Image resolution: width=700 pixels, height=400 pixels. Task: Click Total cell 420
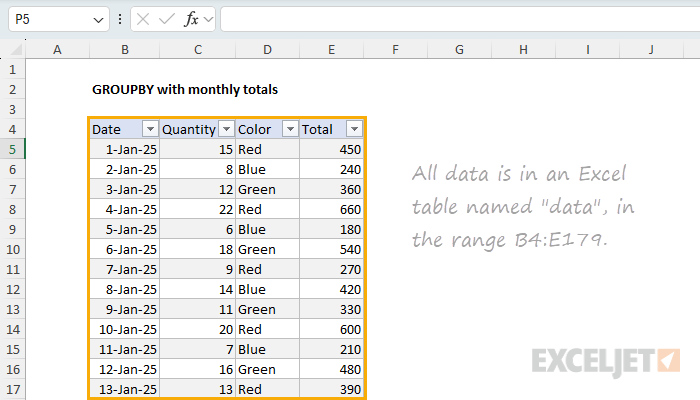click(x=331, y=290)
